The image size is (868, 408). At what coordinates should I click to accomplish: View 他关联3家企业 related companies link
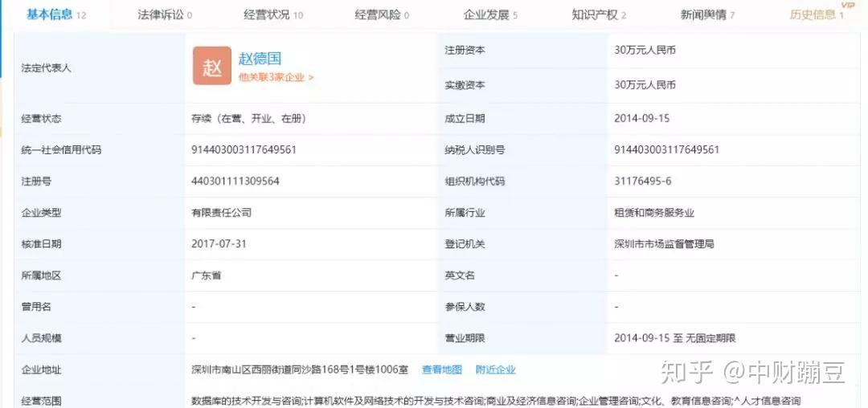click(x=276, y=77)
